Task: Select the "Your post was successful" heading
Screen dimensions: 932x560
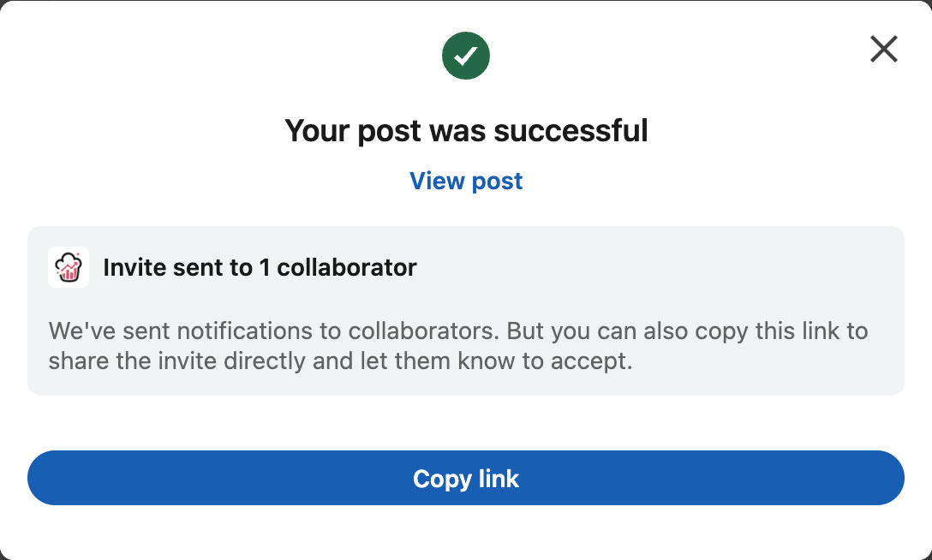Action: tap(466, 130)
